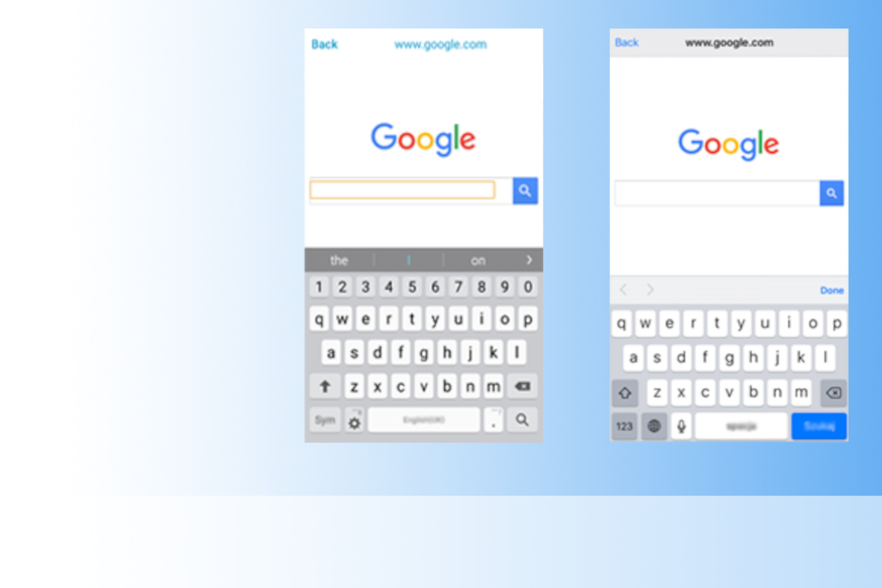Click the settings gear icon on keyboard
The height and width of the screenshot is (588, 882).
click(354, 420)
